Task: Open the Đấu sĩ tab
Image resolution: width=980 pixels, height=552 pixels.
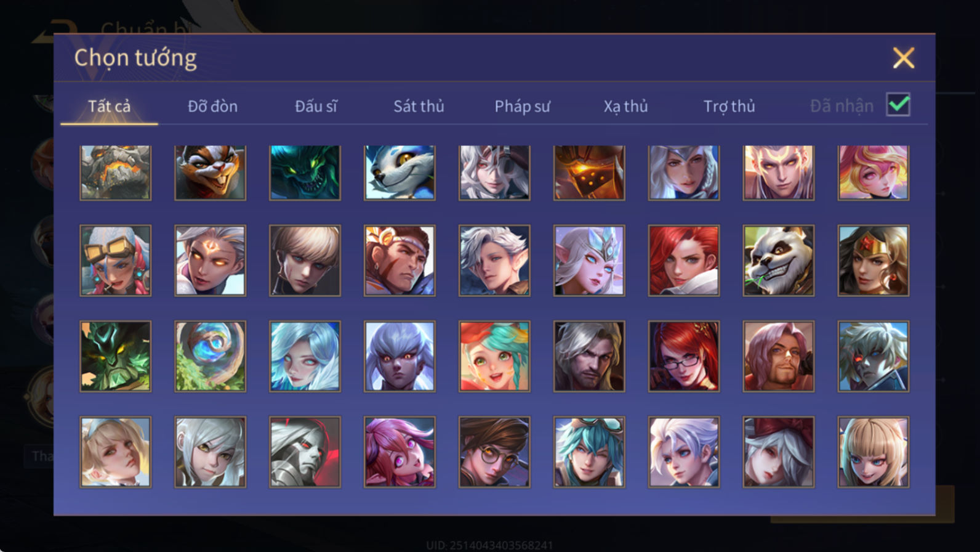Action: pos(316,106)
